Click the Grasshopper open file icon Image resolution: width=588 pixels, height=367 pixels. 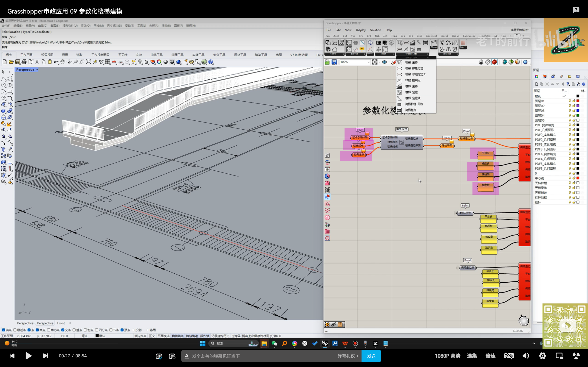pos(327,62)
